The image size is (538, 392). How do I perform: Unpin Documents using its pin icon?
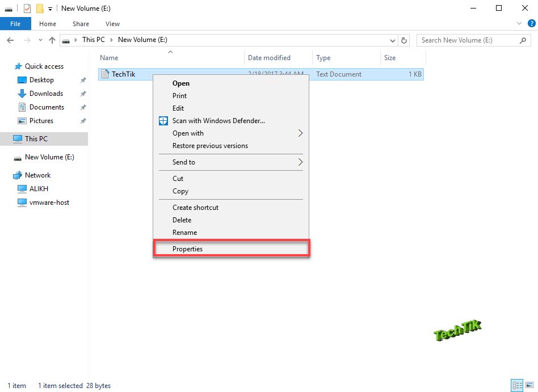pos(83,107)
